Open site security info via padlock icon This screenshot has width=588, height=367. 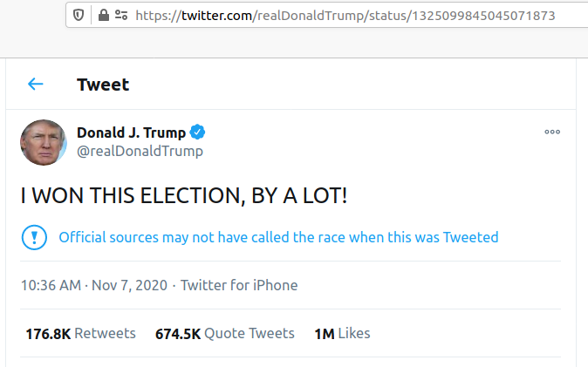coord(104,15)
